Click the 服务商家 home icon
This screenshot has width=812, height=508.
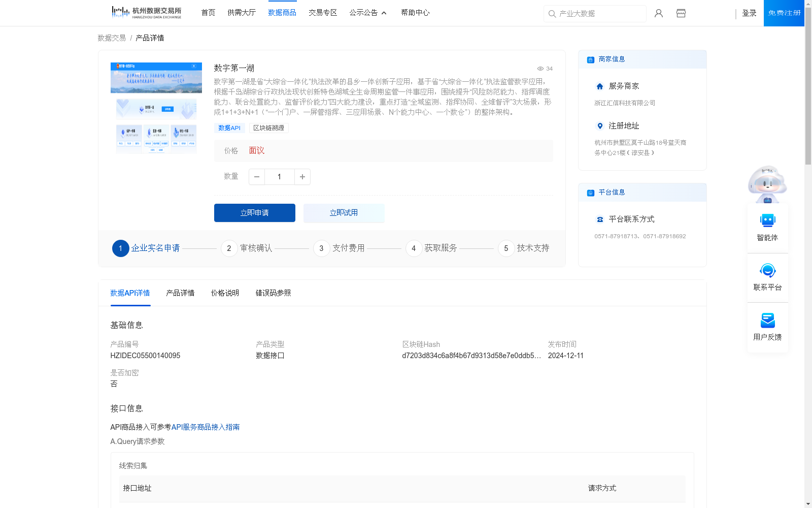pos(600,86)
